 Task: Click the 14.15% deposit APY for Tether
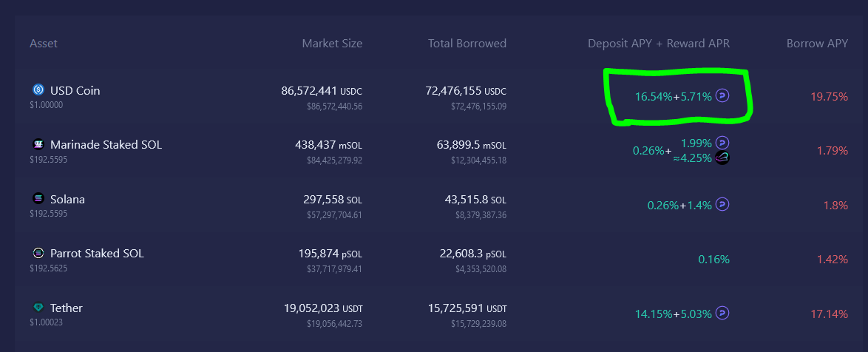point(653,314)
